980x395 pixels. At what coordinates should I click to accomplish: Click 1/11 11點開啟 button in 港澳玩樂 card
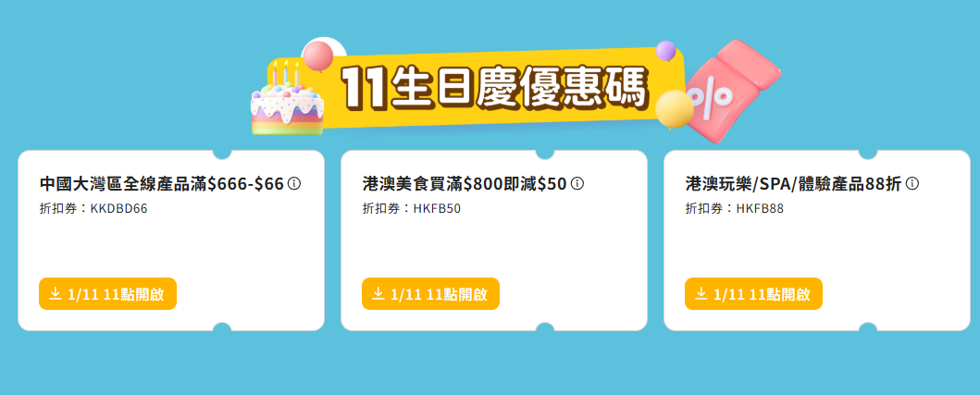click(x=753, y=294)
